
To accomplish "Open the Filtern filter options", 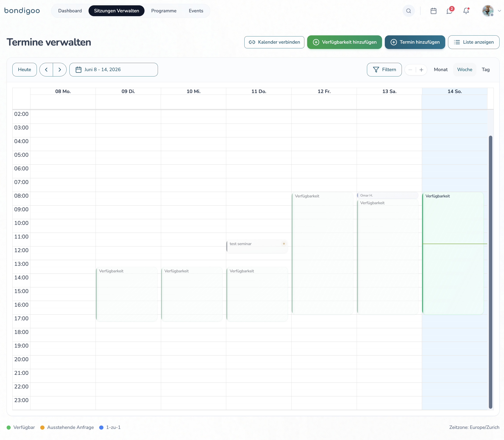I will pos(384,70).
